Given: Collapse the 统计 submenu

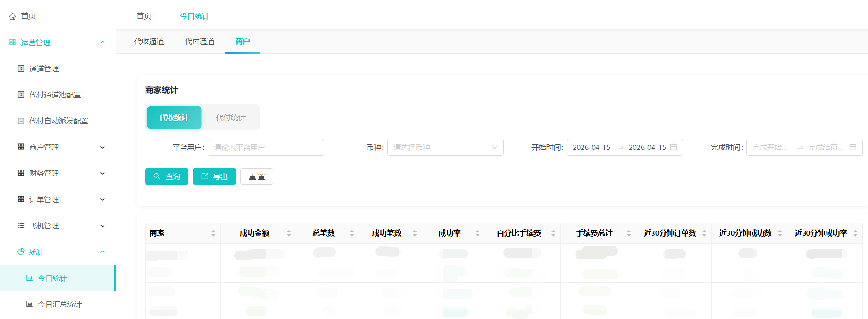Looking at the screenshot, I should coord(103,252).
